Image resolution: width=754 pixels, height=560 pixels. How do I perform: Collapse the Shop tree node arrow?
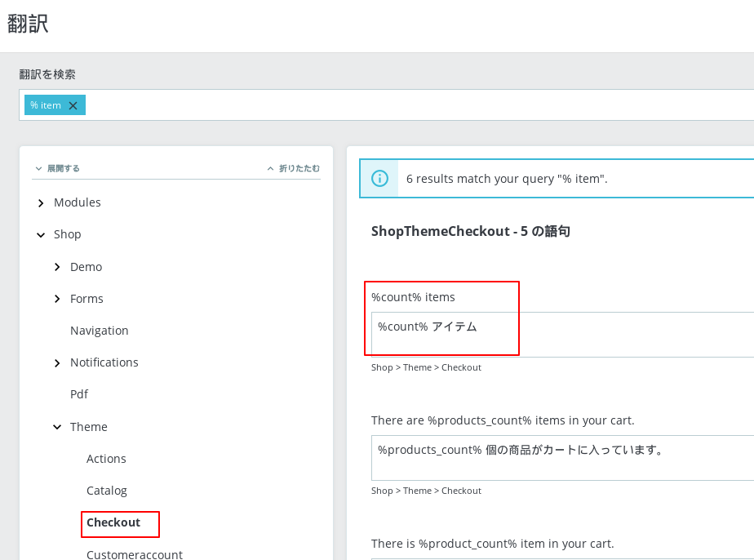(41, 235)
